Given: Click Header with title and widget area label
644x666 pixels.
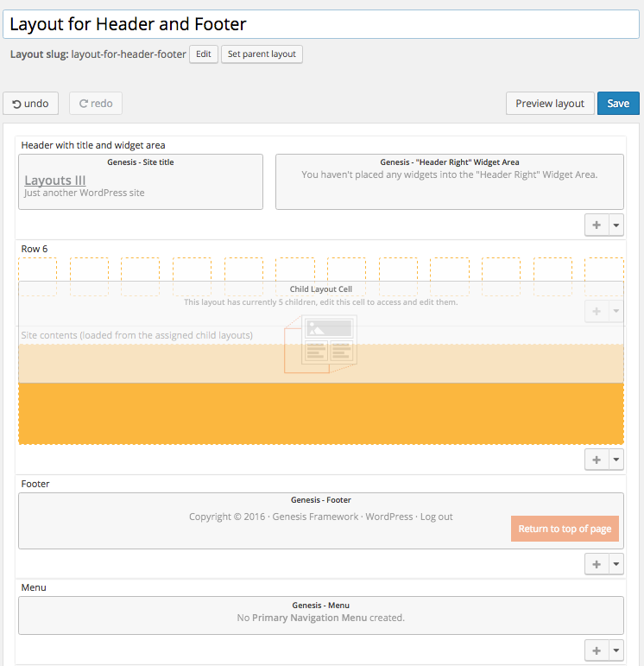Looking at the screenshot, I should tap(93, 145).
